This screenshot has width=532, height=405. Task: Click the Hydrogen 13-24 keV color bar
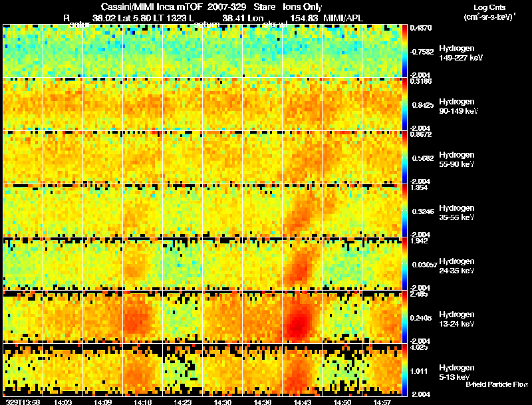click(x=404, y=317)
